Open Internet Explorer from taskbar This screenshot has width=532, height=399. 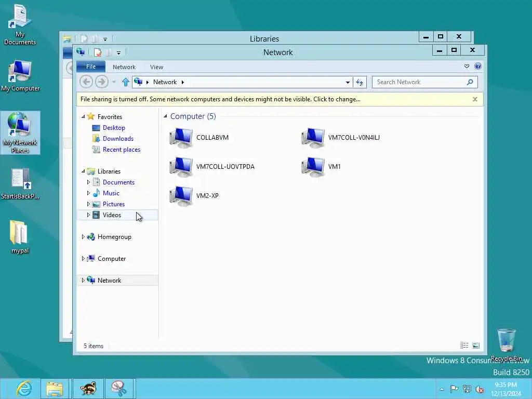24,389
